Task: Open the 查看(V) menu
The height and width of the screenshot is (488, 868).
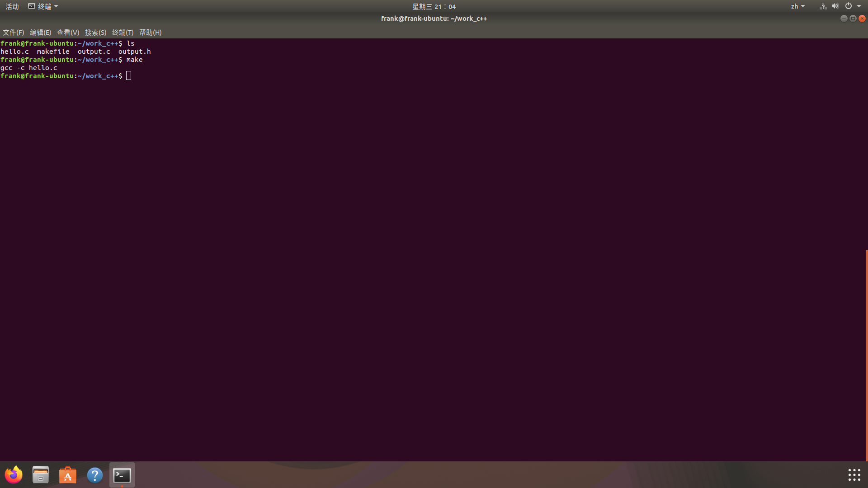Action: [68, 33]
